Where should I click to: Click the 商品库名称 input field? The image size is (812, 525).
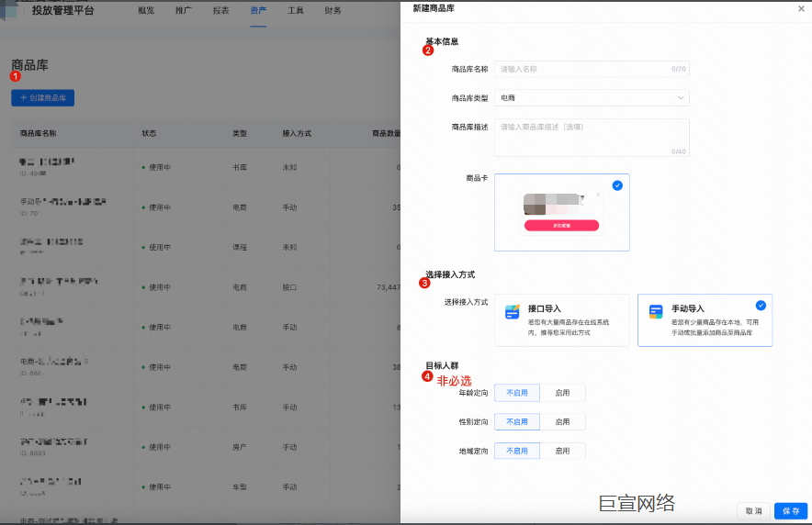pyautogui.click(x=592, y=69)
